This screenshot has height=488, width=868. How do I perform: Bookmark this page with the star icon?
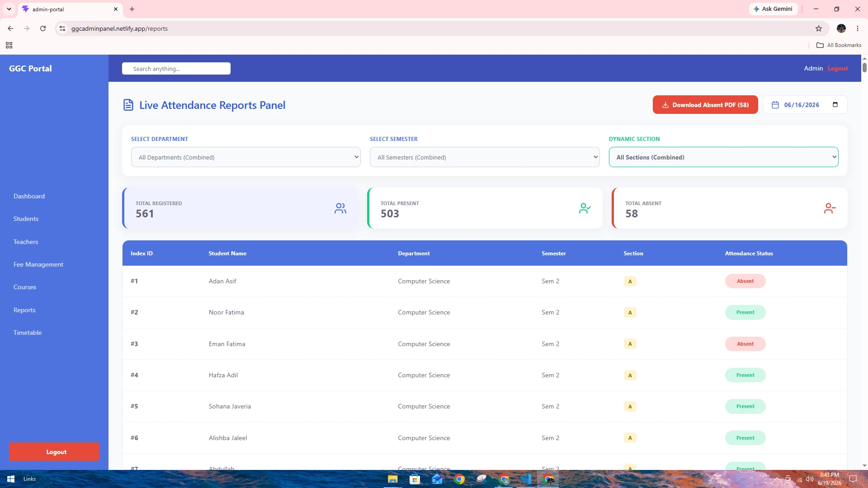(x=819, y=28)
